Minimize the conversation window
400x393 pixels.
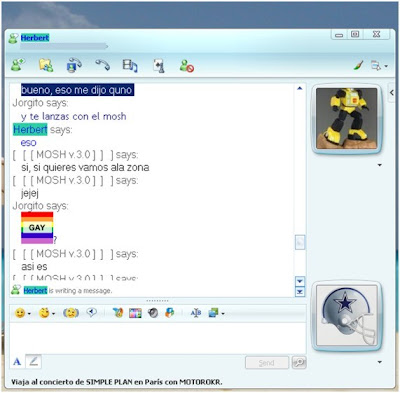coord(339,34)
